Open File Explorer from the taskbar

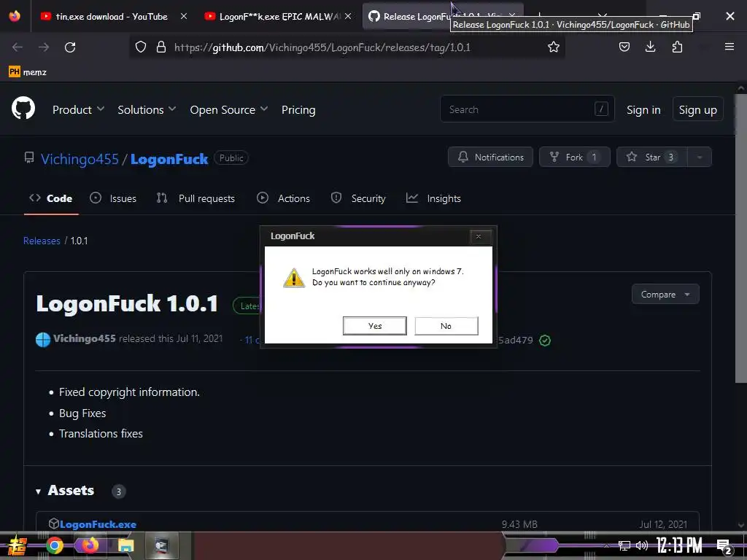coord(125,545)
